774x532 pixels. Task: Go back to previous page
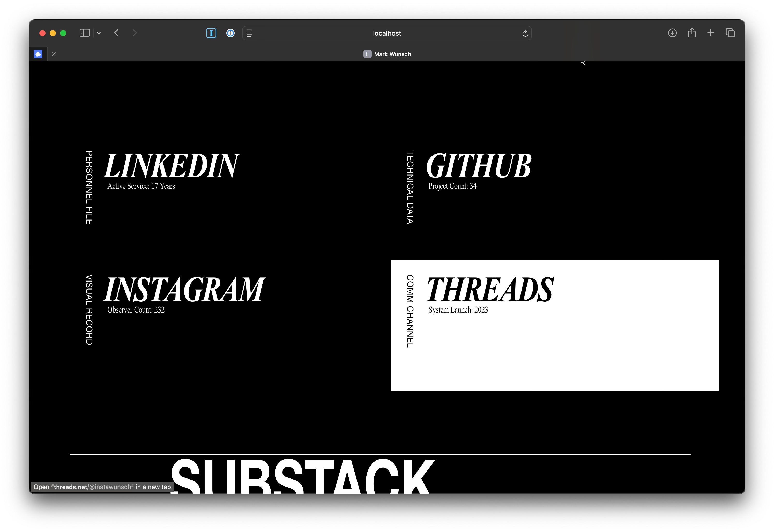(x=116, y=33)
